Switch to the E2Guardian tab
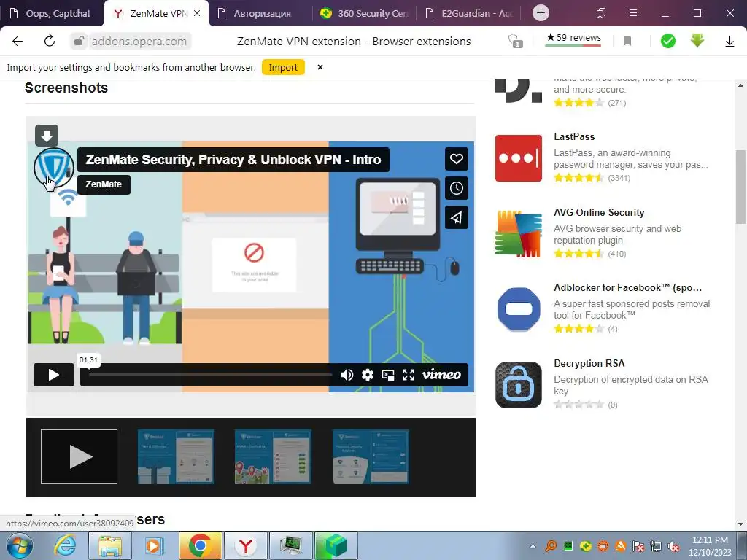This screenshot has height=560, width=747. (x=469, y=13)
